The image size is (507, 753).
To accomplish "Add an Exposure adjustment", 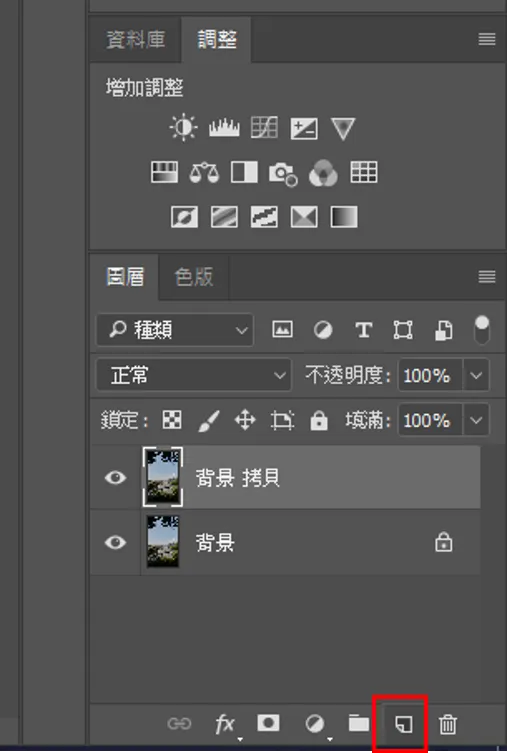I will pyautogui.click(x=304, y=128).
